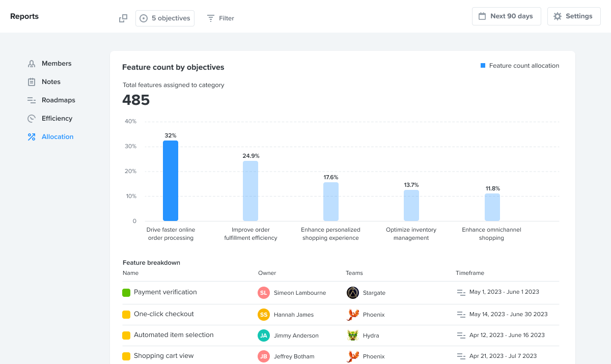The height and width of the screenshot is (364, 611).
Task: Click the green swatch next to Payment verification
Action: coord(126,292)
